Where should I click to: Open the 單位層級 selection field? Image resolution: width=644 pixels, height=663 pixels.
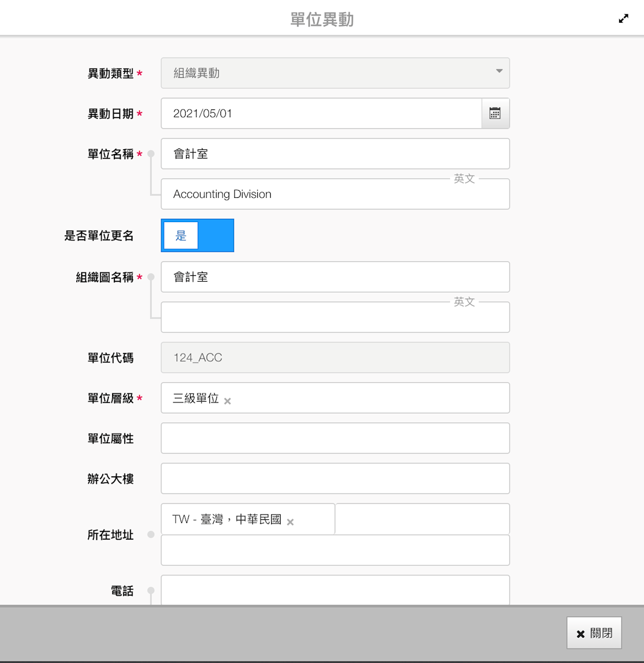click(365, 398)
